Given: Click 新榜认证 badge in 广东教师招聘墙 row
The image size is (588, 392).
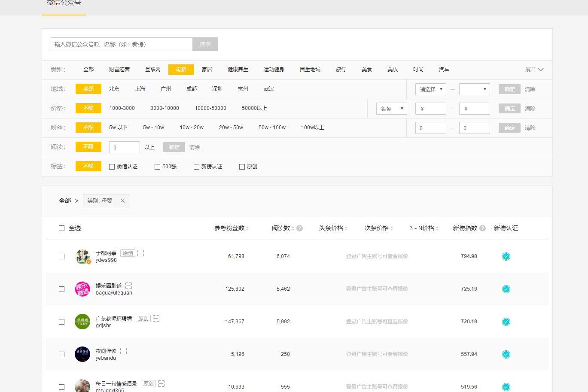Looking at the screenshot, I should pos(506,322).
